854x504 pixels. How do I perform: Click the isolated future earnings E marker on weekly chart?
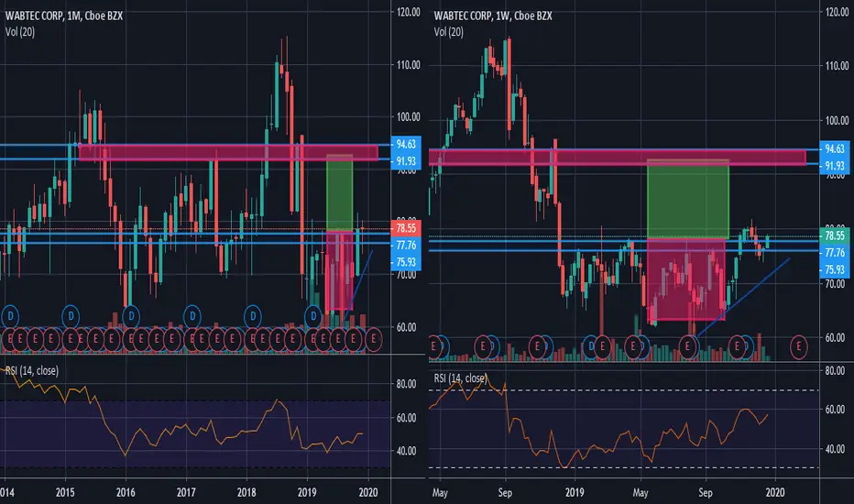(x=798, y=346)
